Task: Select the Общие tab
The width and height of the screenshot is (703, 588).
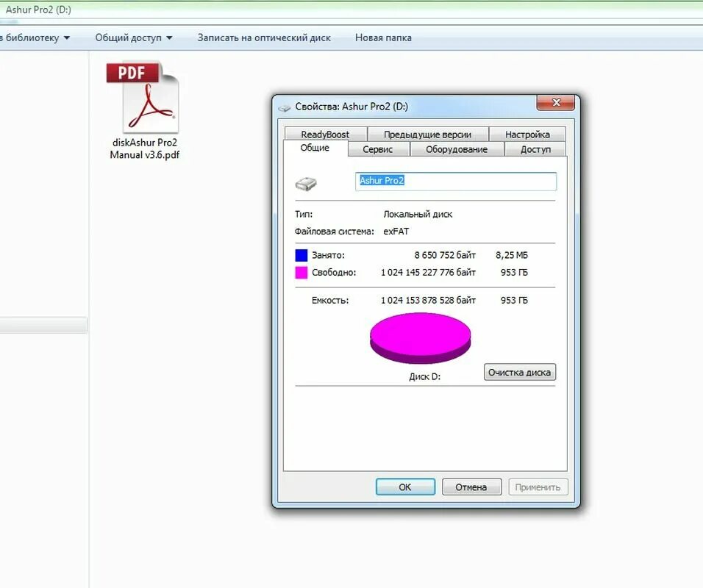Action: pos(315,148)
